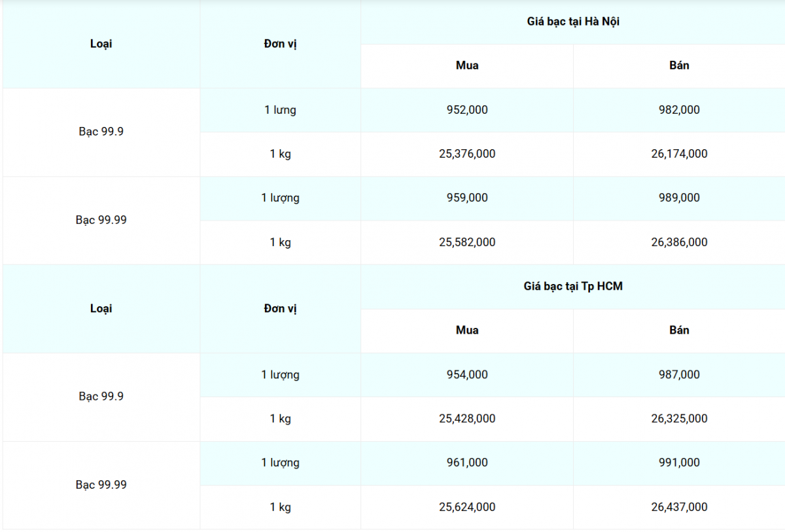
Task: Click the 25,376,000 price cell
Action: pyautogui.click(x=467, y=154)
